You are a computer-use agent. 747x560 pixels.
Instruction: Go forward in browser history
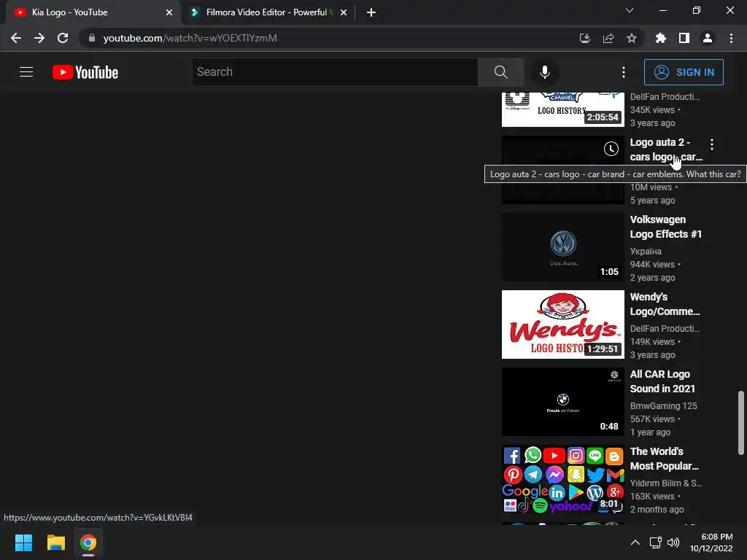[39, 38]
